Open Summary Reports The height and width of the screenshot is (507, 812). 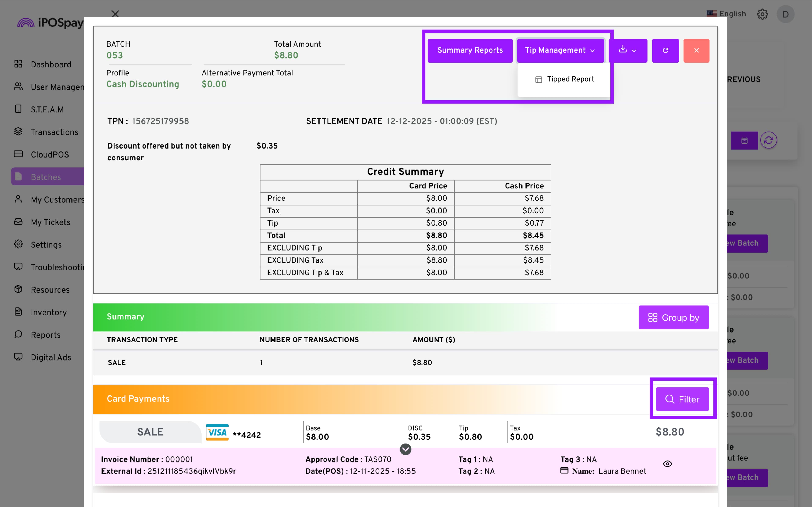pos(470,50)
